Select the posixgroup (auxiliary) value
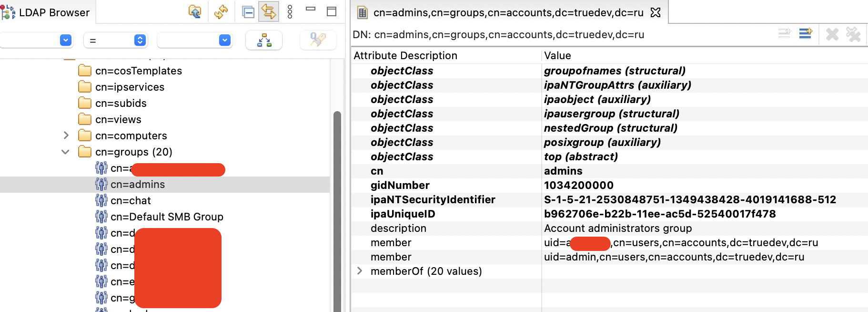Viewport: 868px width, 312px height. (x=602, y=142)
